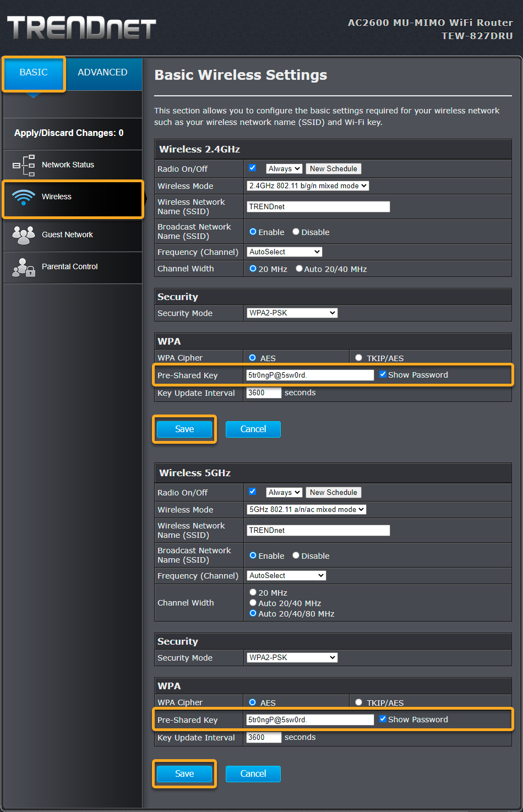Open 2.4GHz Frequency AutoSelect dropdown

pyautogui.click(x=284, y=252)
